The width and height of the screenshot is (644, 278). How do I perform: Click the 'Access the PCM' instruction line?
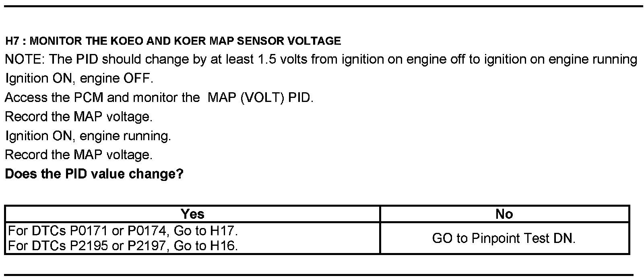tap(159, 98)
